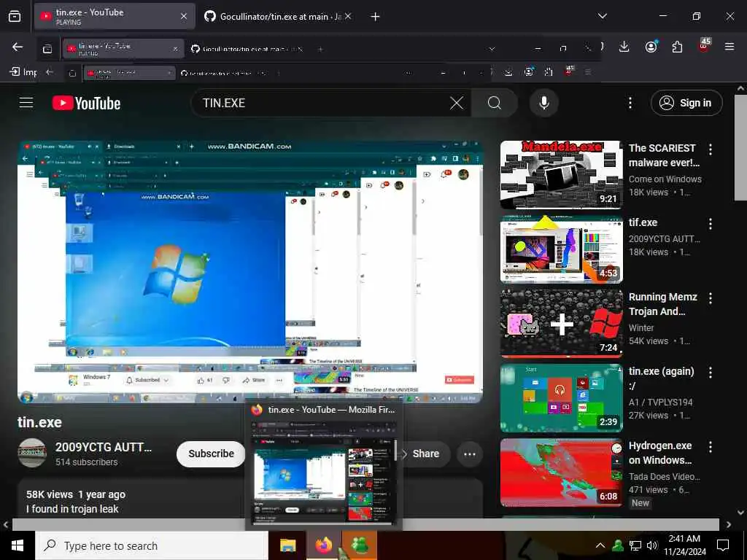
Task: Open Hydrogen.exe on Windows thumbnail
Action: [x=561, y=472]
